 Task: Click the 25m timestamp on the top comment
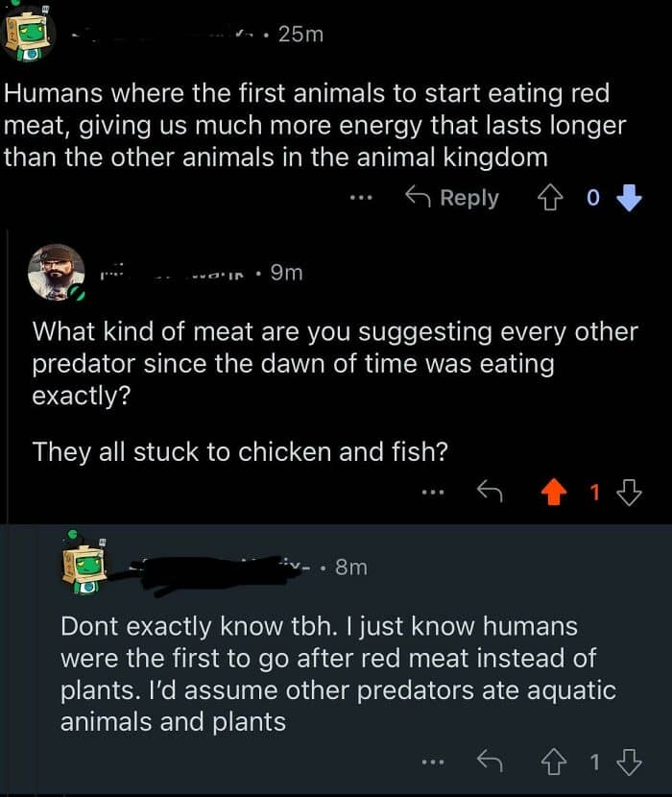[x=300, y=35]
